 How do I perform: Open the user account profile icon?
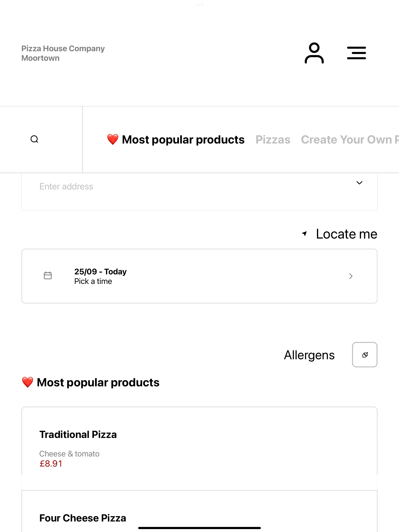point(314,53)
